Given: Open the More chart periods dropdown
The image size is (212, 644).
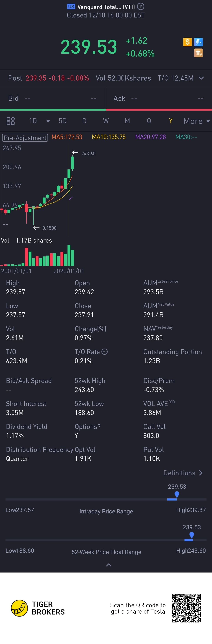Looking at the screenshot, I should point(196,121).
